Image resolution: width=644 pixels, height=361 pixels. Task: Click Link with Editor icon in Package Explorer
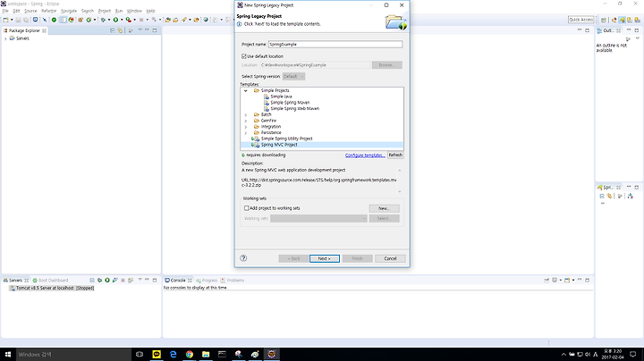point(120,30)
